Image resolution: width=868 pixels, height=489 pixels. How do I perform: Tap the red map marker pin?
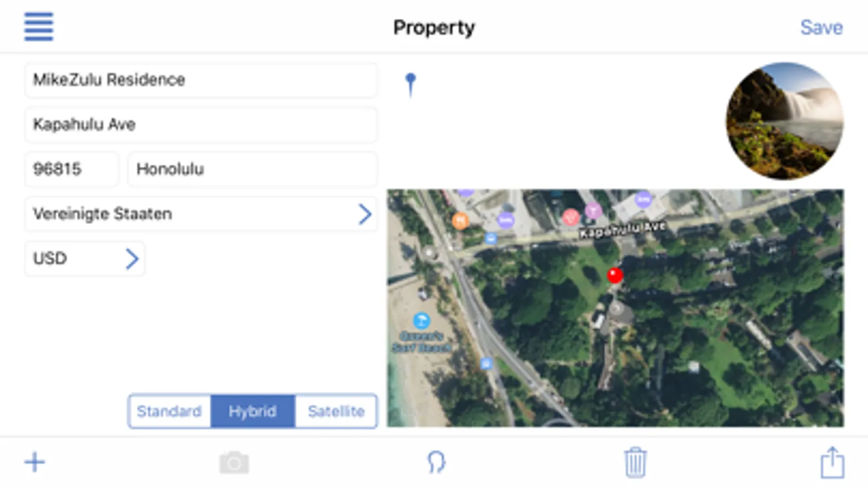(x=615, y=275)
